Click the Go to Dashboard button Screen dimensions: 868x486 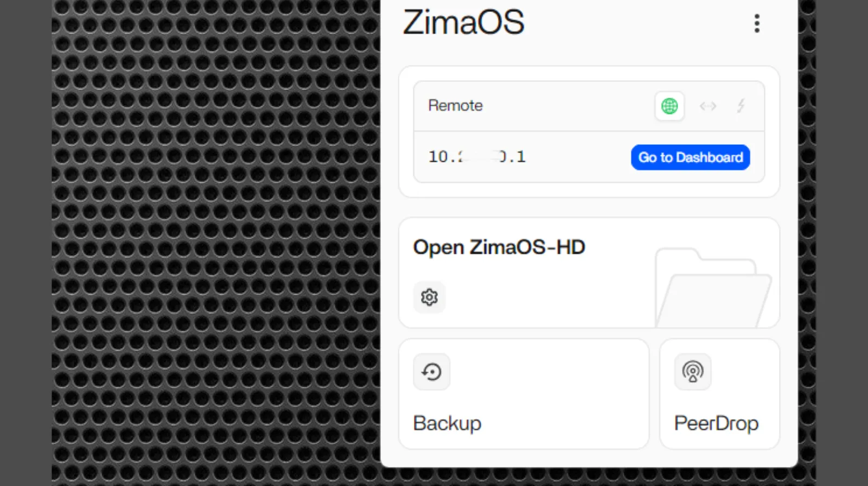tap(691, 157)
